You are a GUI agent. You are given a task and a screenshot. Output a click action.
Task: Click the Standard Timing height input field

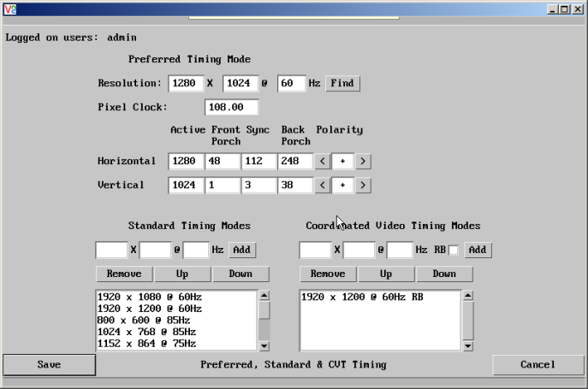[x=155, y=250]
